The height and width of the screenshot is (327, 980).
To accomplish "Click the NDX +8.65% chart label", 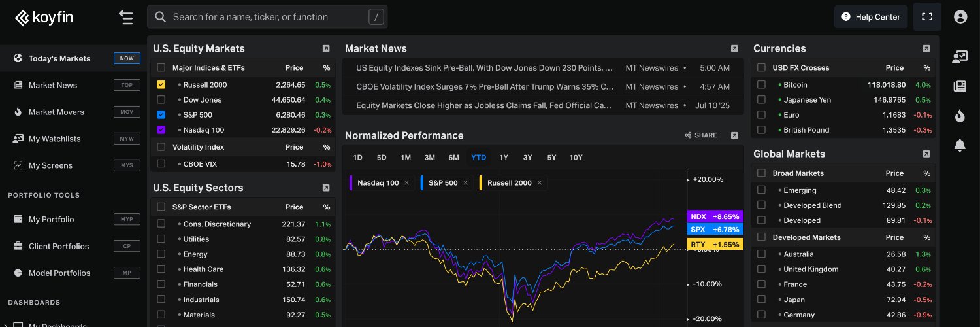I will click(x=715, y=216).
